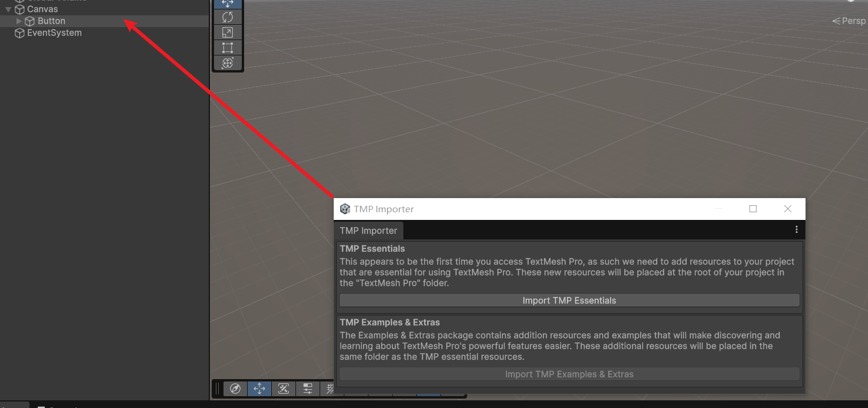Select the Transform tool in scene toolbar
Screen dimensions: 868x408
(x=228, y=63)
